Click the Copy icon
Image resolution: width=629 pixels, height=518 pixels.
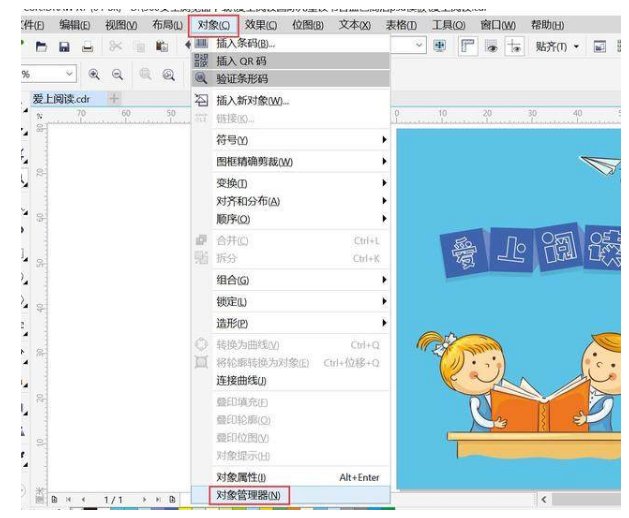tap(140, 47)
